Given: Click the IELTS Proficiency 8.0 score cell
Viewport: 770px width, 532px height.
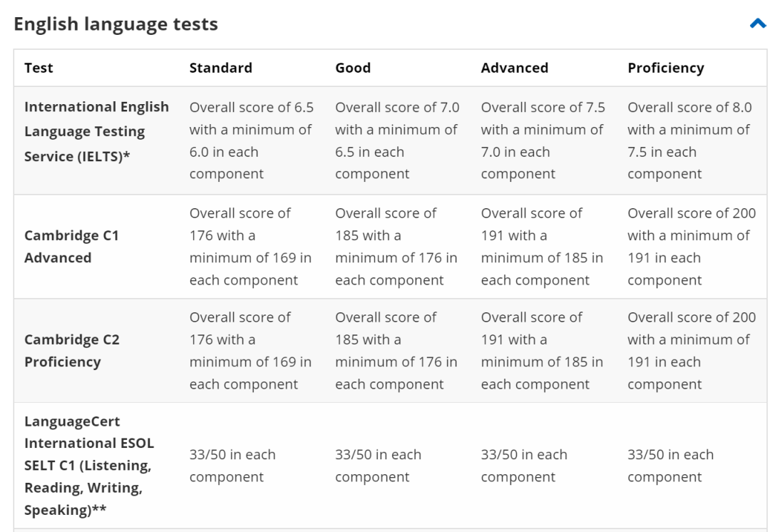Looking at the screenshot, I should (689, 140).
